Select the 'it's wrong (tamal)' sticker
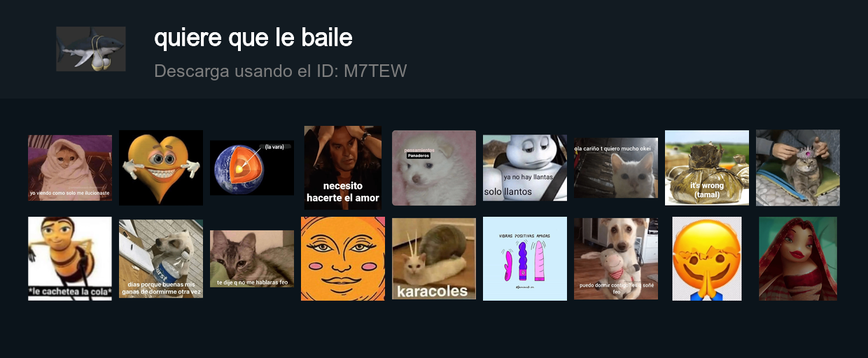 point(707,168)
